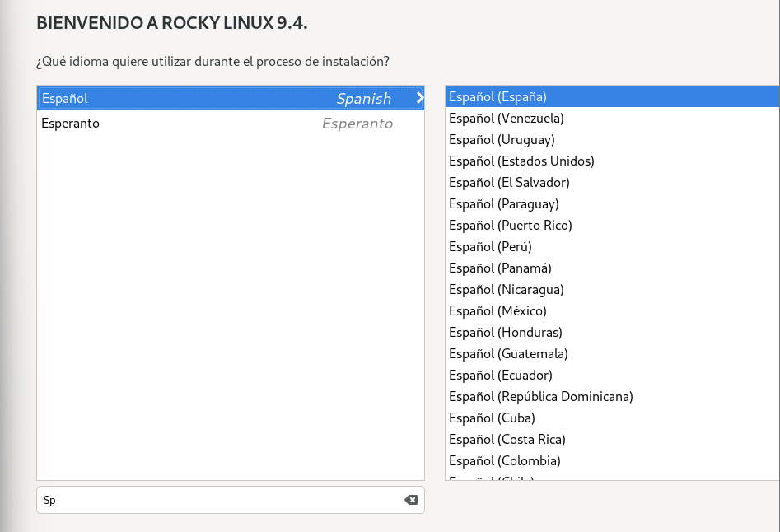Choose Español (Cuba) locale

pos(612,418)
